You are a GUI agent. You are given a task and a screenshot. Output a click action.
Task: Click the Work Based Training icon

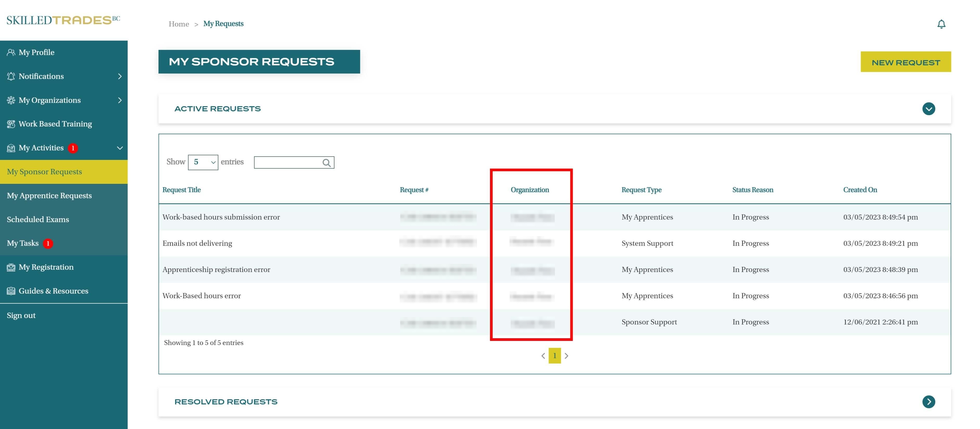coord(11,124)
